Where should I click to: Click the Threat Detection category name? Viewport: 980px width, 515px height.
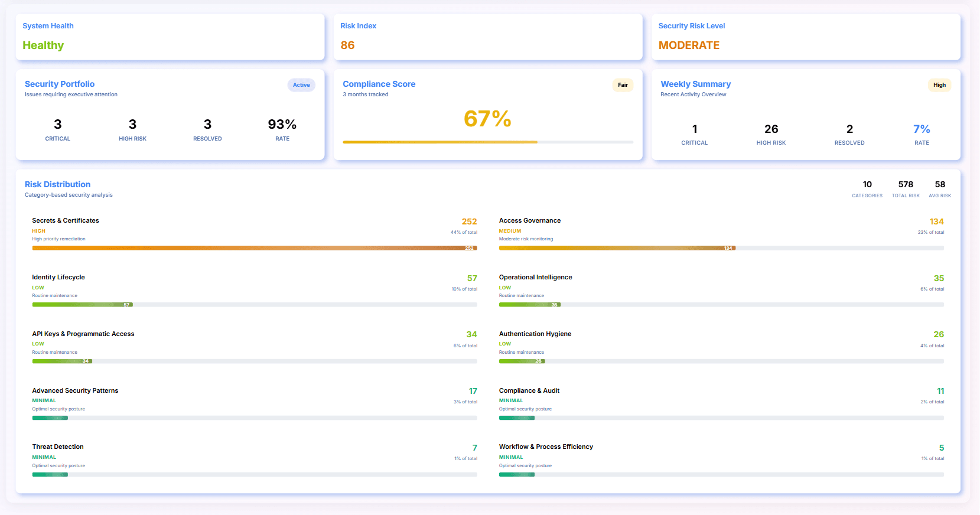click(58, 446)
